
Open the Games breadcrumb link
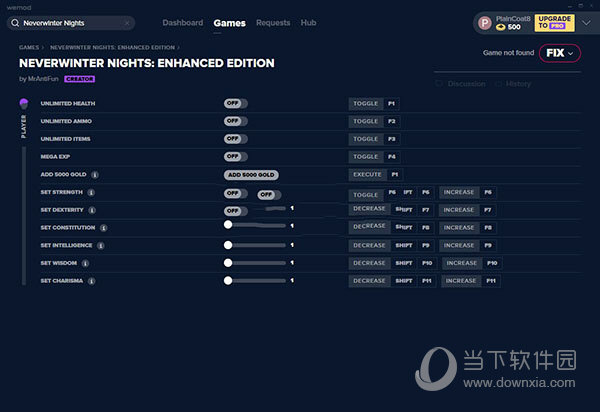[x=30, y=47]
